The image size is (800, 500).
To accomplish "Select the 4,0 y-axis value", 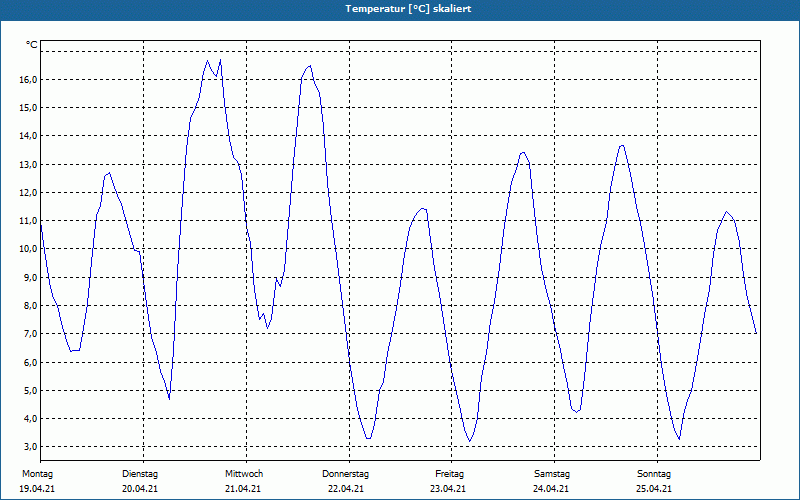I will pos(30,419).
